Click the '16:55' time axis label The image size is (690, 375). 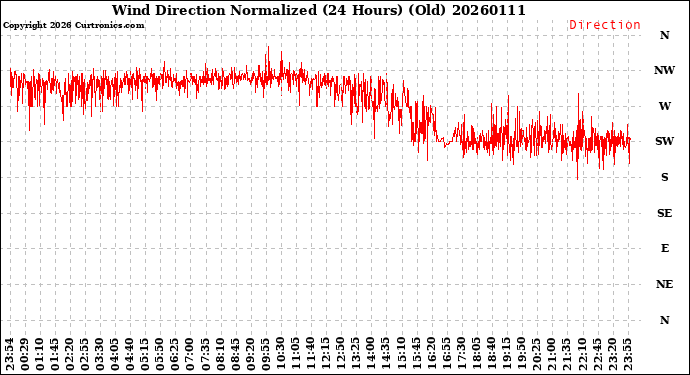(446, 354)
